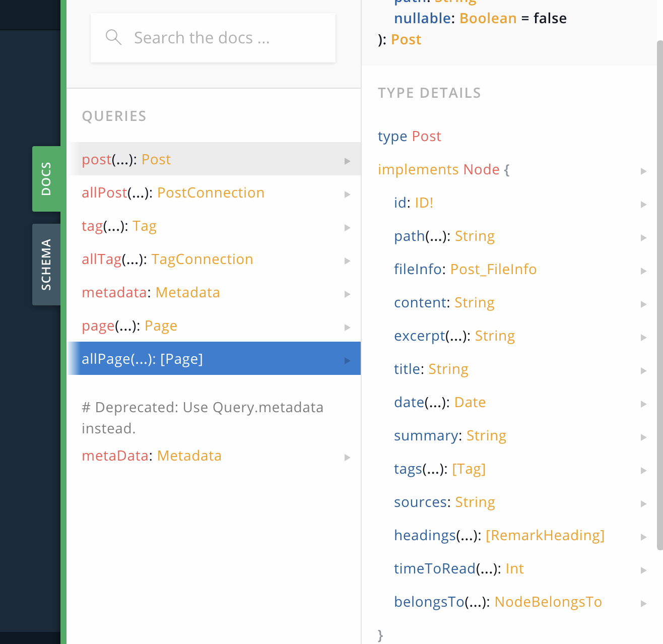Viewport: 663px width, 644px height.
Task: Open the Post_FileInfo type from fileInfo field
Action: [493, 269]
